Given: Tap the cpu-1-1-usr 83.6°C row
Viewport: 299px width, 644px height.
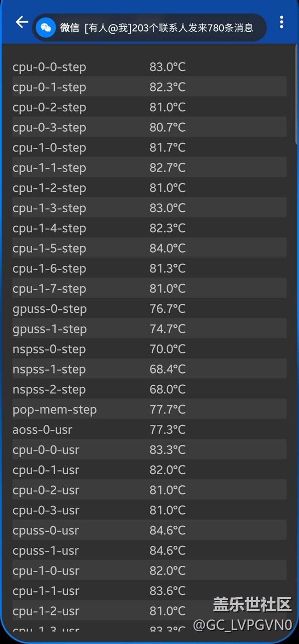Looking at the screenshot, I should point(149,591).
